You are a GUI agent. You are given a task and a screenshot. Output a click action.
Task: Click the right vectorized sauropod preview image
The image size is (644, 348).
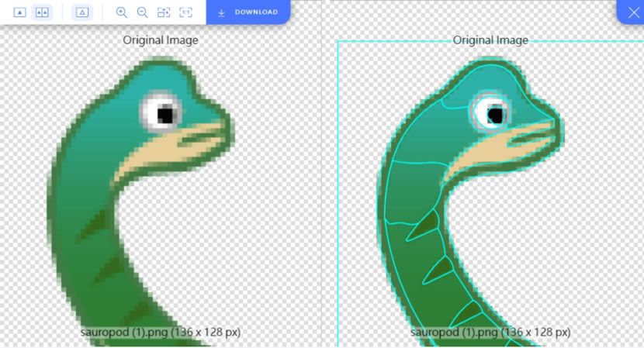coord(470,201)
